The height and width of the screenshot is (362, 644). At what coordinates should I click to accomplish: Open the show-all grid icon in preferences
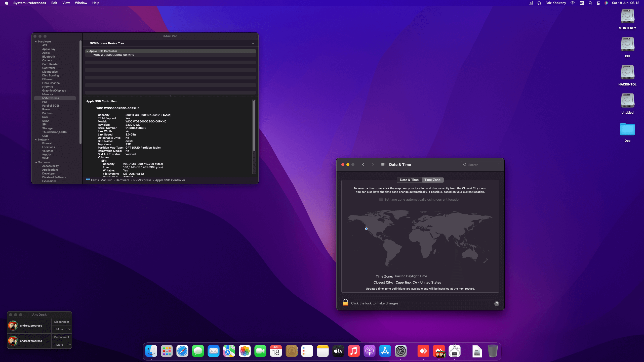pyautogui.click(x=383, y=165)
